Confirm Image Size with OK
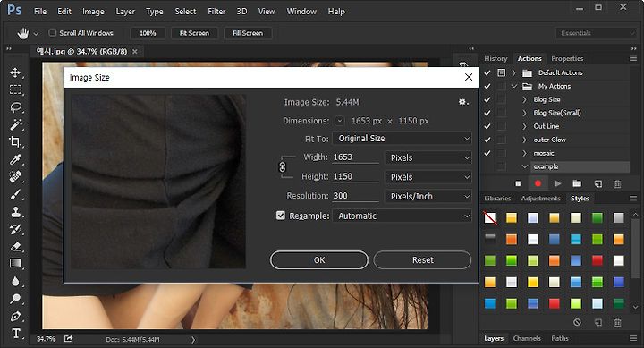Screen dimensions: 644x348 319,260
